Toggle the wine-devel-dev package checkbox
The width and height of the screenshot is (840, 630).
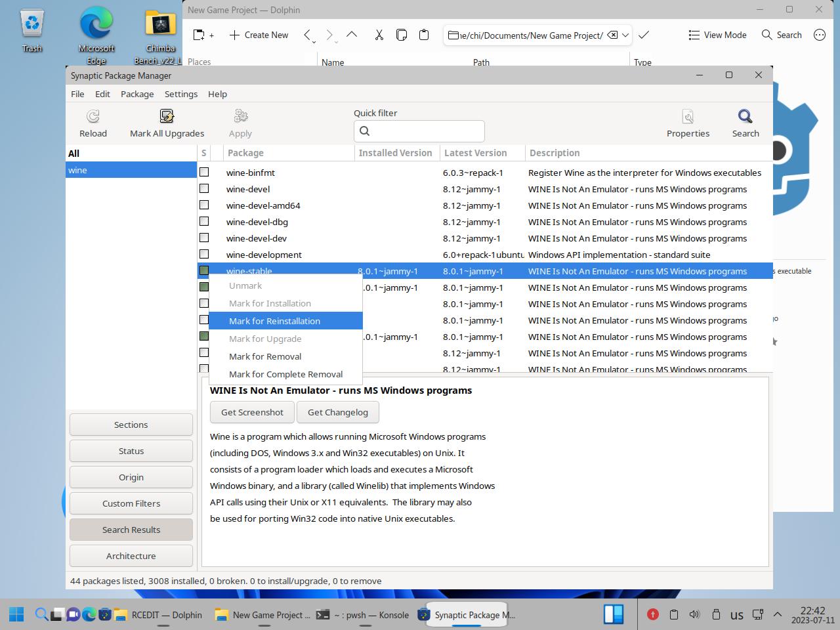(x=204, y=238)
